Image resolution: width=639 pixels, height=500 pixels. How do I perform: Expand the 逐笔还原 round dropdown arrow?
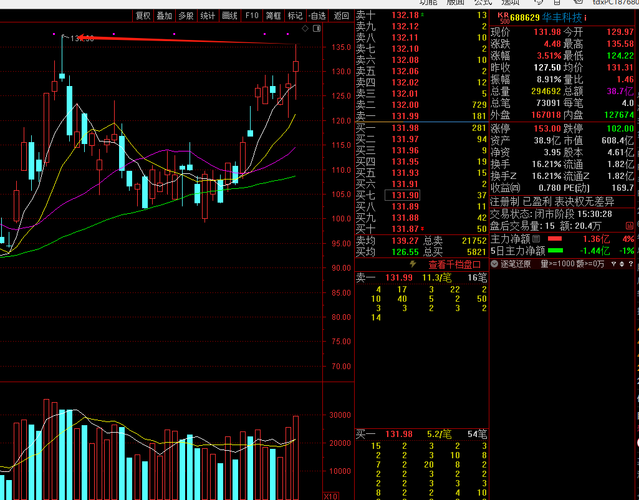point(495,264)
